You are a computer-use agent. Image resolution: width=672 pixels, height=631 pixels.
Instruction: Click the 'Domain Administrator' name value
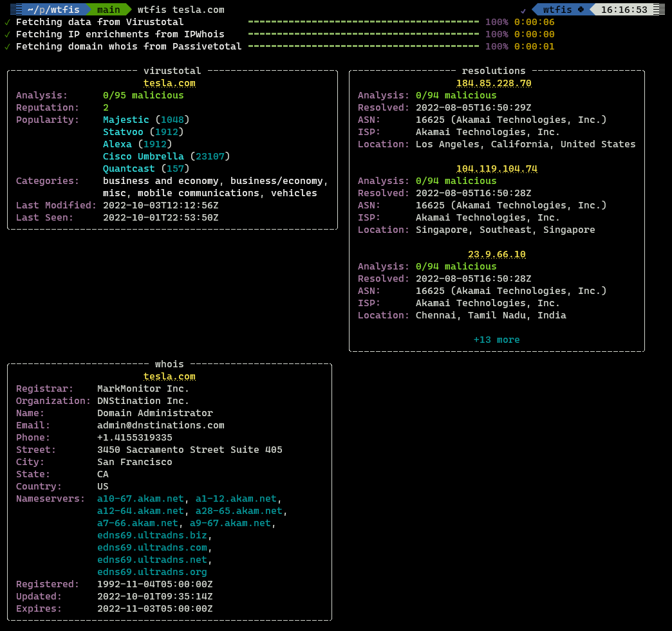tap(154, 413)
